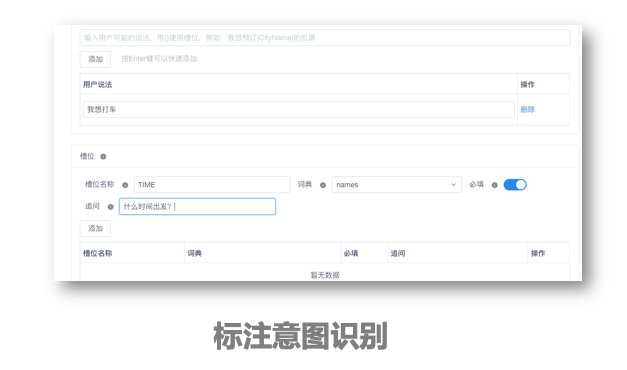Click the 按Enter键可以快速添加 hint text

pos(159,59)
